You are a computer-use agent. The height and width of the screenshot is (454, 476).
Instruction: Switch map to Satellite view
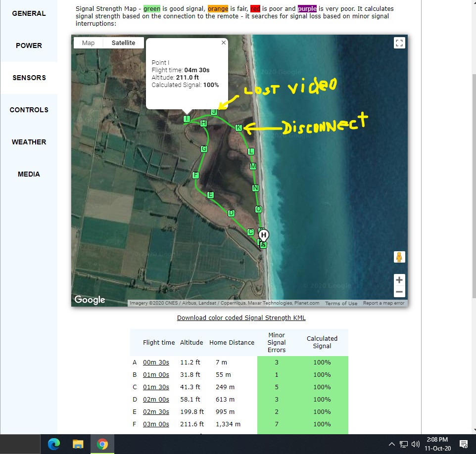coord(123,43)
